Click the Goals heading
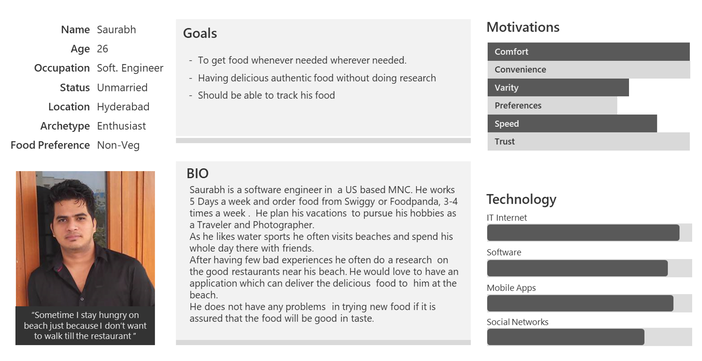The image size is (702, 361). tap(200, 34)
